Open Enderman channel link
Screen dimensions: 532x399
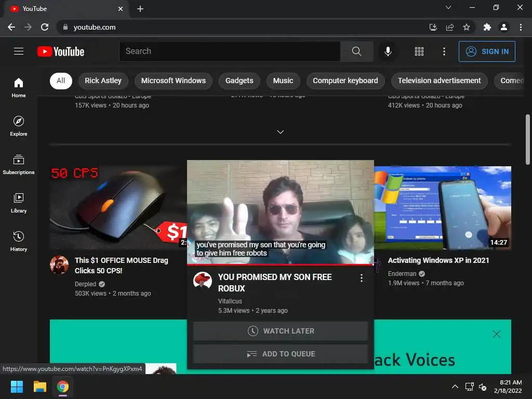coord(402,273)
